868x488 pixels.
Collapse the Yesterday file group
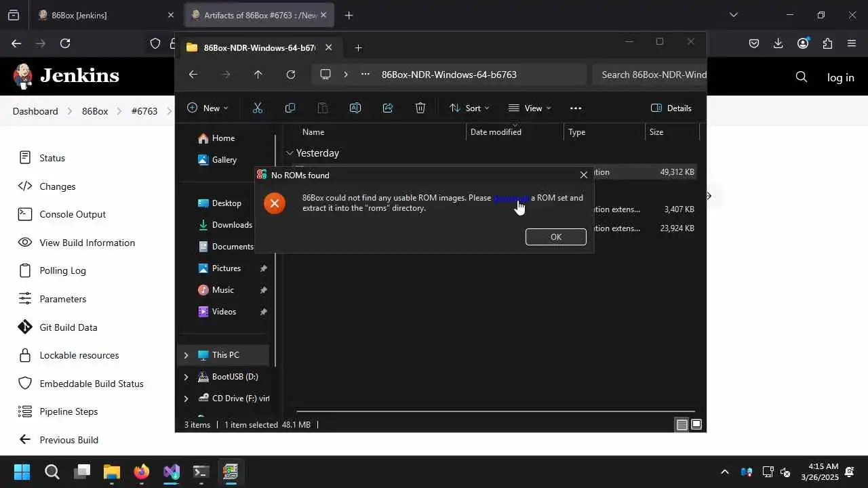click(290, 153)
